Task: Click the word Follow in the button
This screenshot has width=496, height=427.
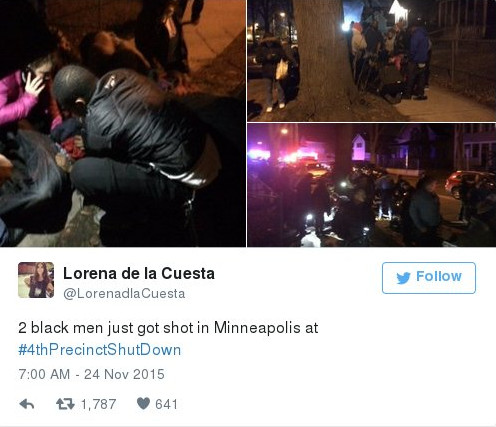Action: pos(439,276)
